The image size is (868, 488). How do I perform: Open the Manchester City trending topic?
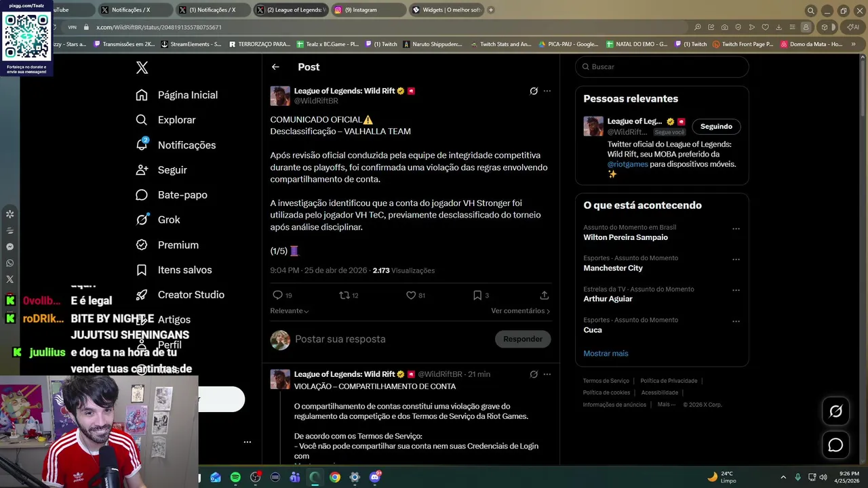tap(613, 268)
